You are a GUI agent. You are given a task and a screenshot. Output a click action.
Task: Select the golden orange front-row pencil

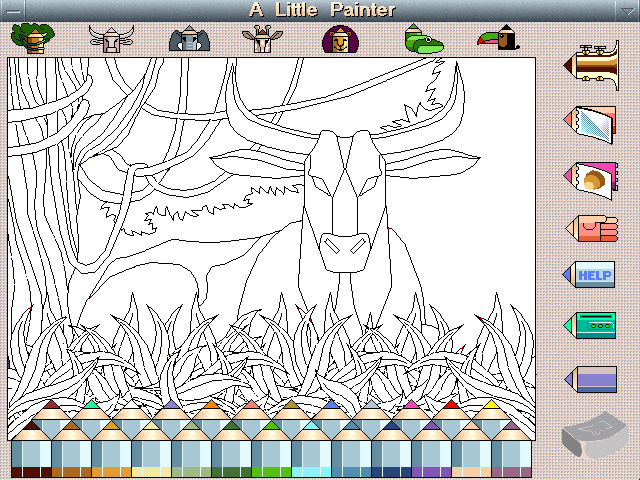[111, 451]
